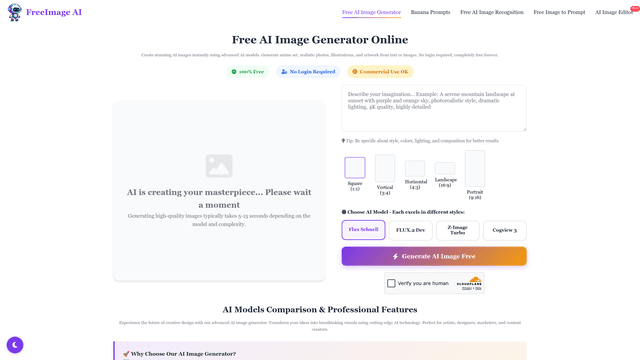
Task: Click the Commercial Use OK badge
Action: tap(380, 72)
